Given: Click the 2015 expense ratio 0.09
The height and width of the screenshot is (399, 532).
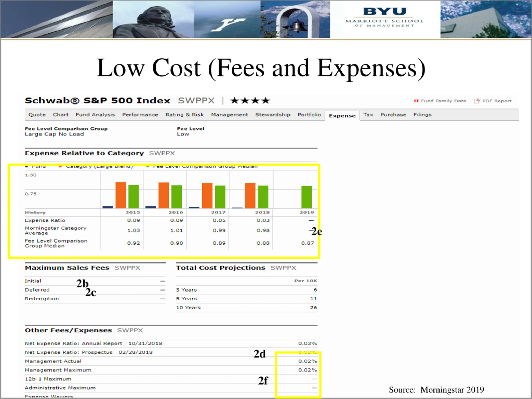Looking at the screenshot, I should [x=133, y=220].
